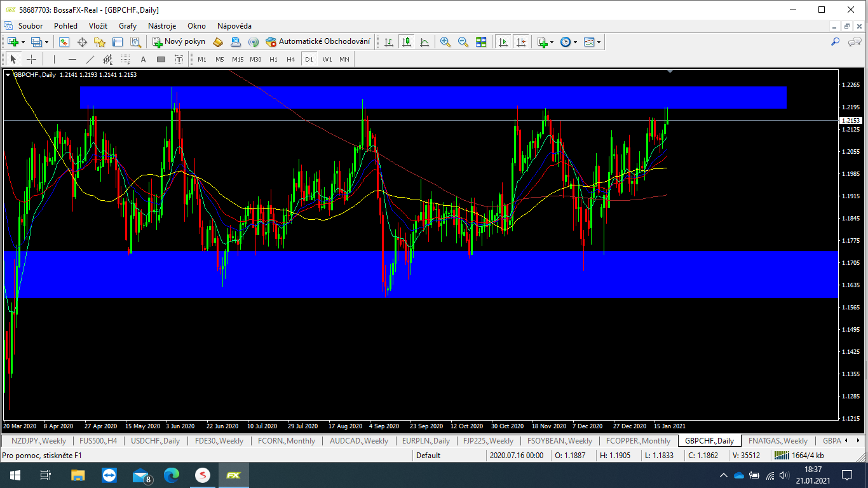Screen dimensions: 868x488
Task: Expand the chart templates dropdown arrow
Action: [599, 42]
